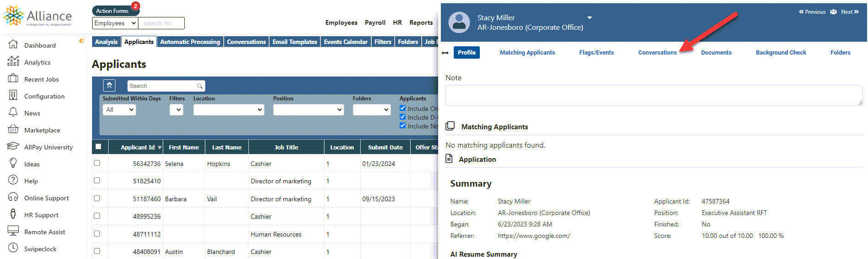Click the search magnifier icon in the Applicants search

coord(200,86)
